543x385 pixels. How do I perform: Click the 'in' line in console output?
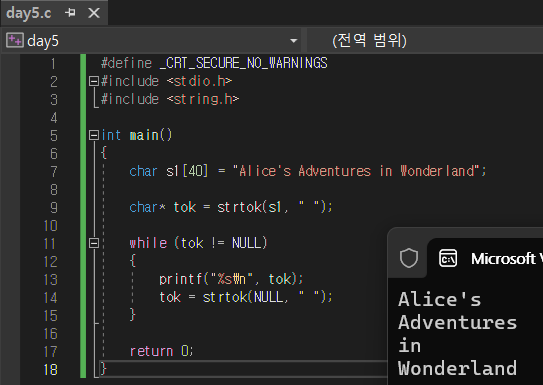410,345
